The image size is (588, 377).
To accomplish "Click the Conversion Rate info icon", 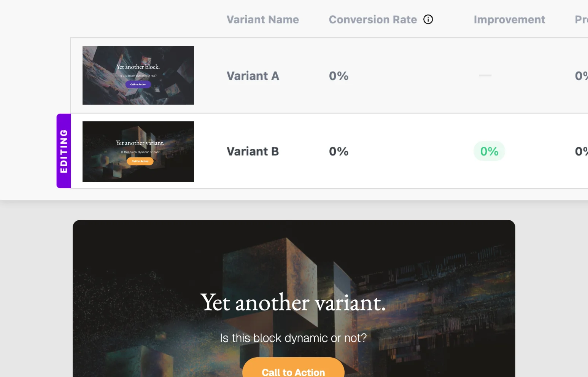I will (428, 19).
